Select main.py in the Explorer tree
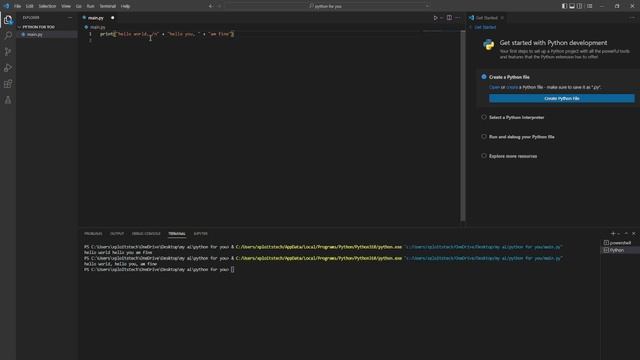The height and width of the screenshot is (360, 640). [x=35, y=35]
